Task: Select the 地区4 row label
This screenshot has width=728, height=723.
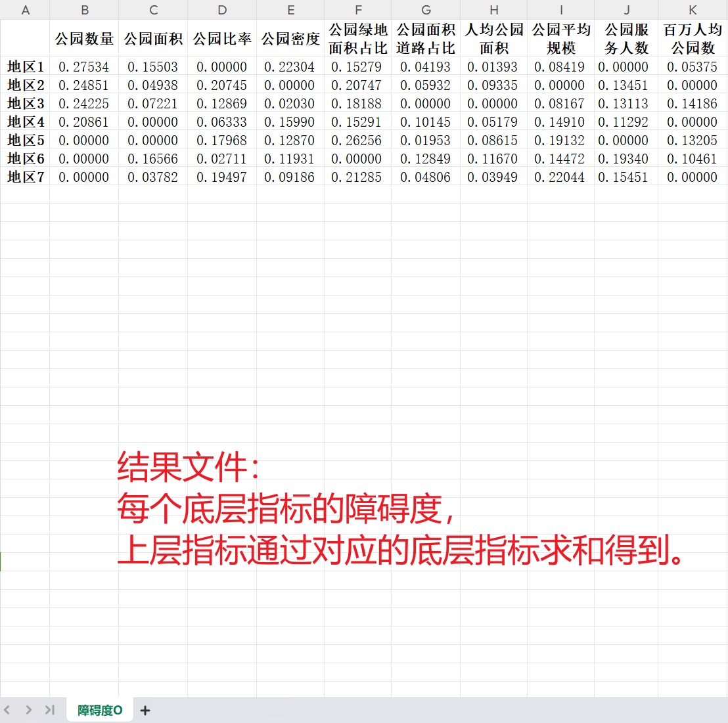Action: tap(25, 122)
